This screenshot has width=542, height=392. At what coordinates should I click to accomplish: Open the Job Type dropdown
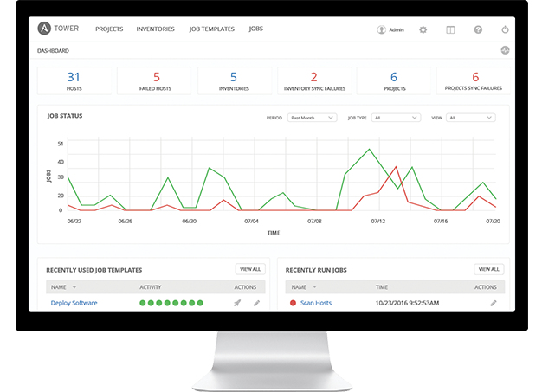(x=397, y=117)
